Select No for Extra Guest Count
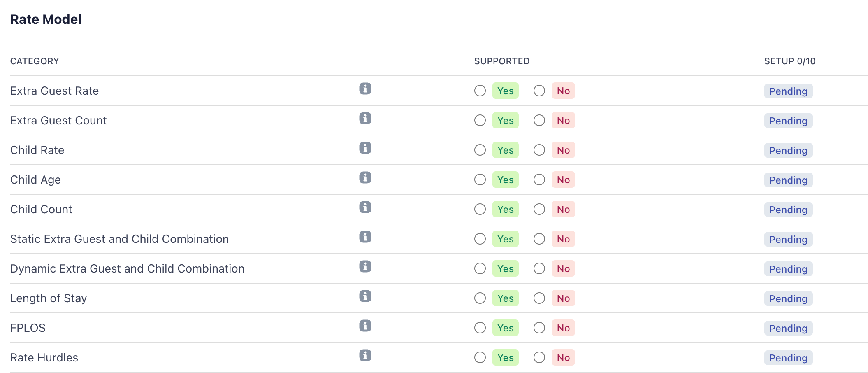This screenshot has height=373, width=868. tap(539, 121)
